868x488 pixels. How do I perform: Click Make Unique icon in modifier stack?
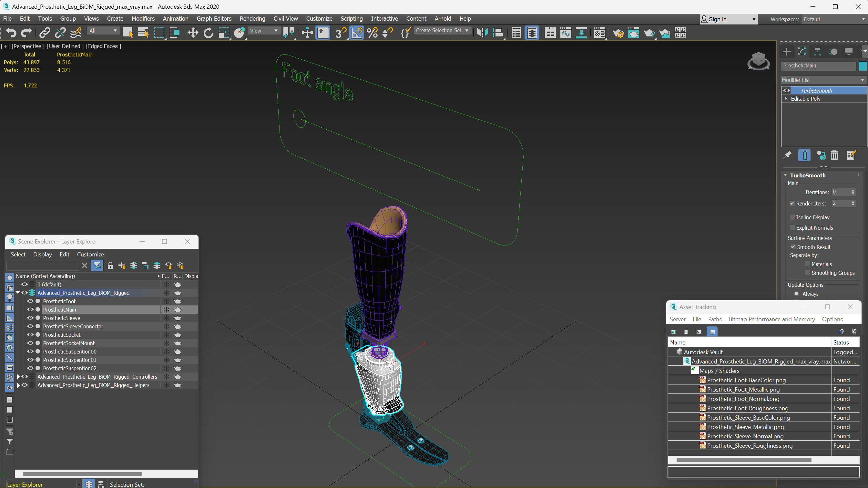821,155
